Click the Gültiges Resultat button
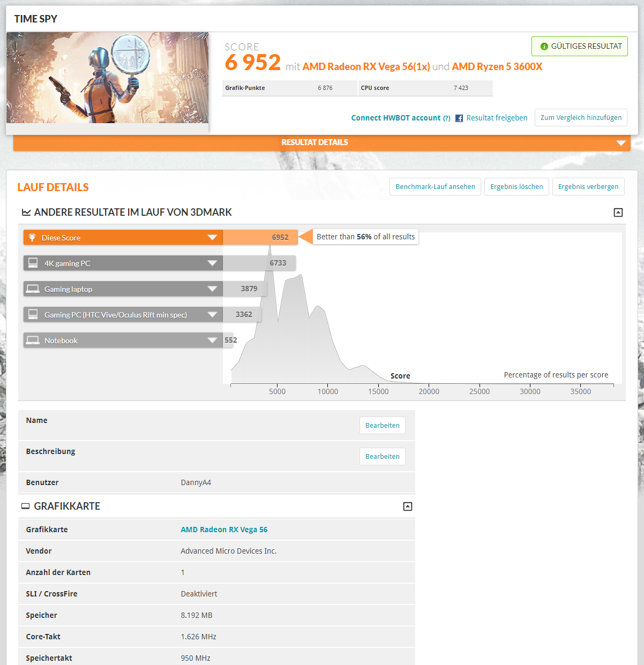 pyautogui.click(x=580, y=46)
